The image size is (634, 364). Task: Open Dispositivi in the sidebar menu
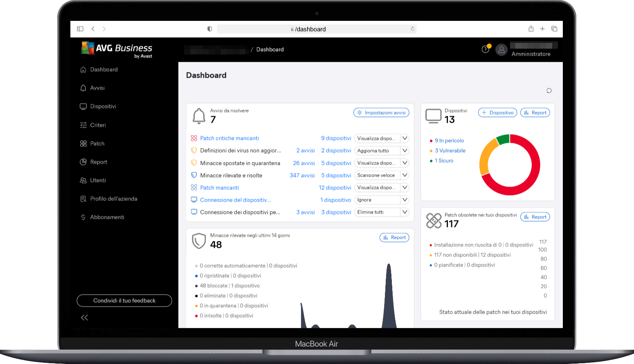coord(103,106)
